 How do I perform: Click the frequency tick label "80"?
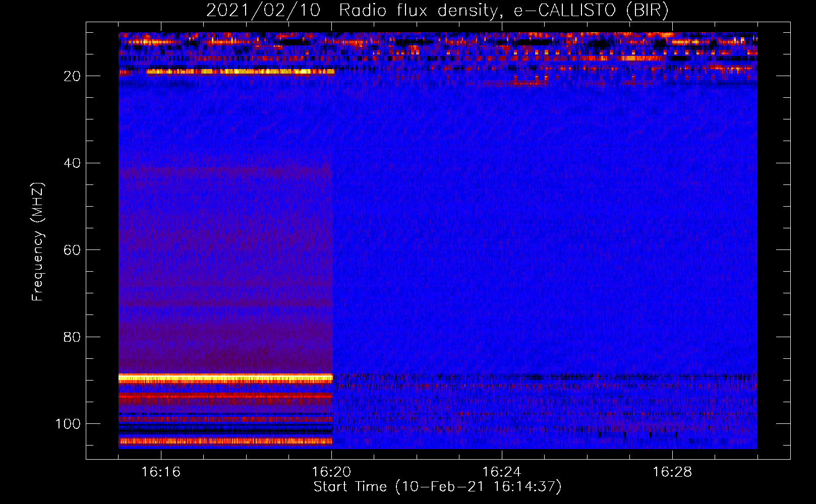(72, 337)
